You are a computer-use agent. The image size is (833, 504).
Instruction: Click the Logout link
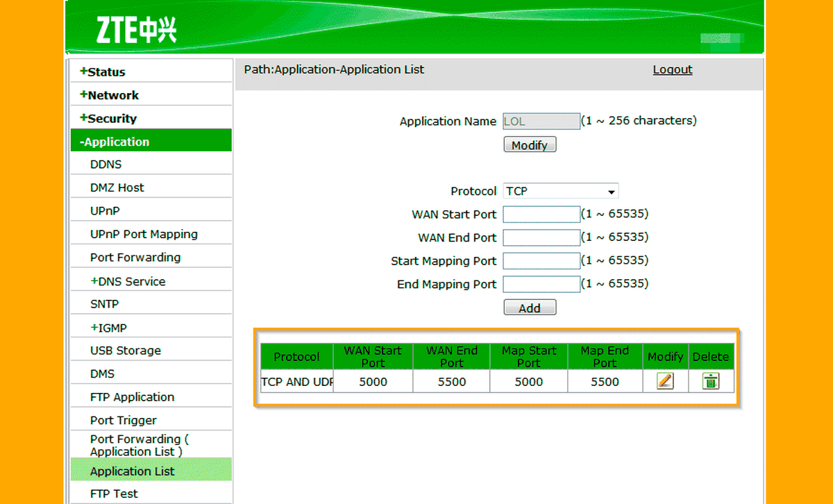(x=672, y=69)
